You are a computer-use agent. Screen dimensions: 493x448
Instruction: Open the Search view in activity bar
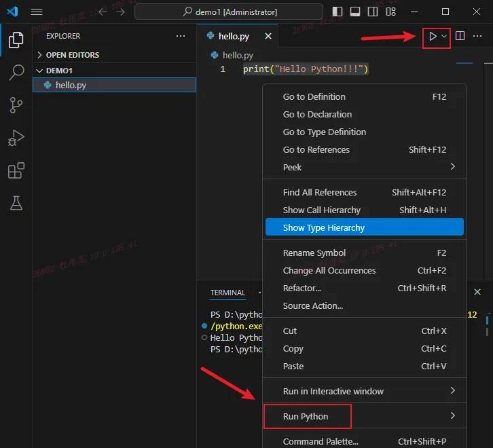click(x=16, y=73)
